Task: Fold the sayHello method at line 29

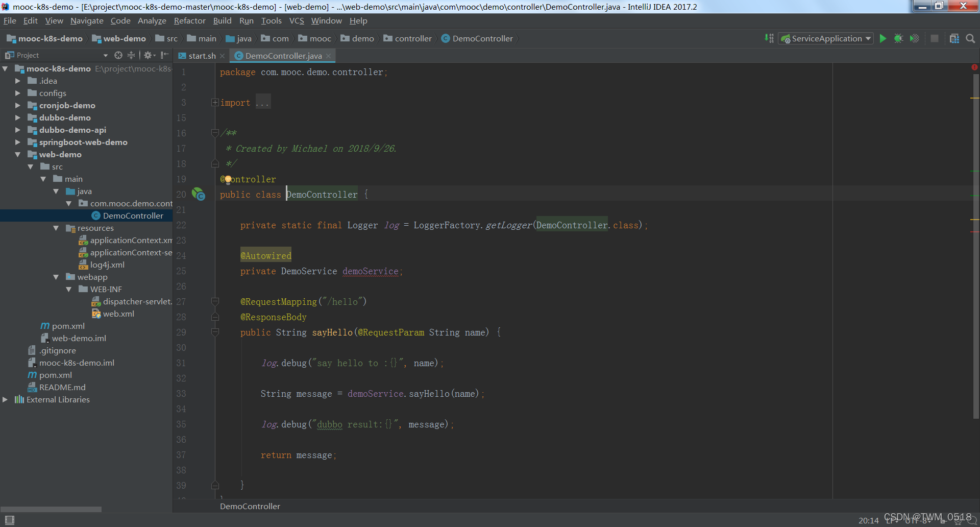Action: coord(215,332)
